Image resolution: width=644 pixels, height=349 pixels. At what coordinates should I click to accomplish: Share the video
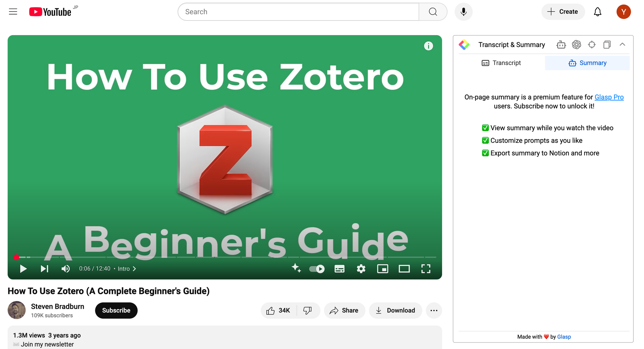pos(344,310)
